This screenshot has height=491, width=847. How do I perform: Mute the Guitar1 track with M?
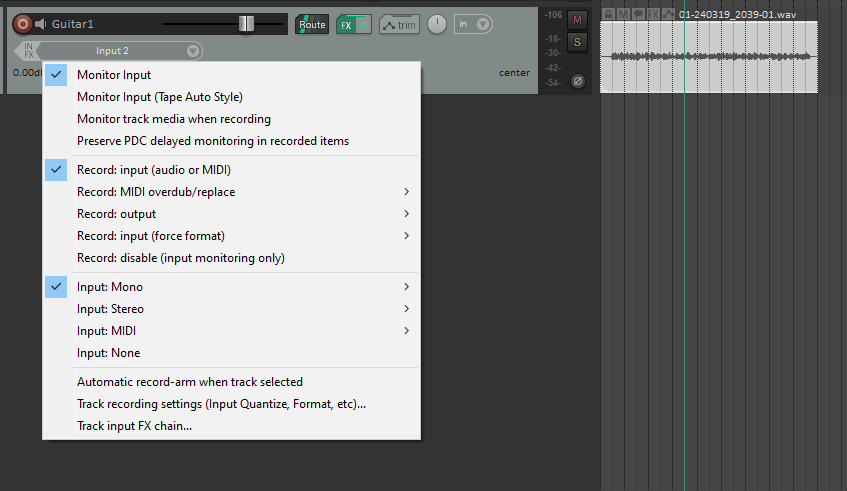tap(578, 19)
